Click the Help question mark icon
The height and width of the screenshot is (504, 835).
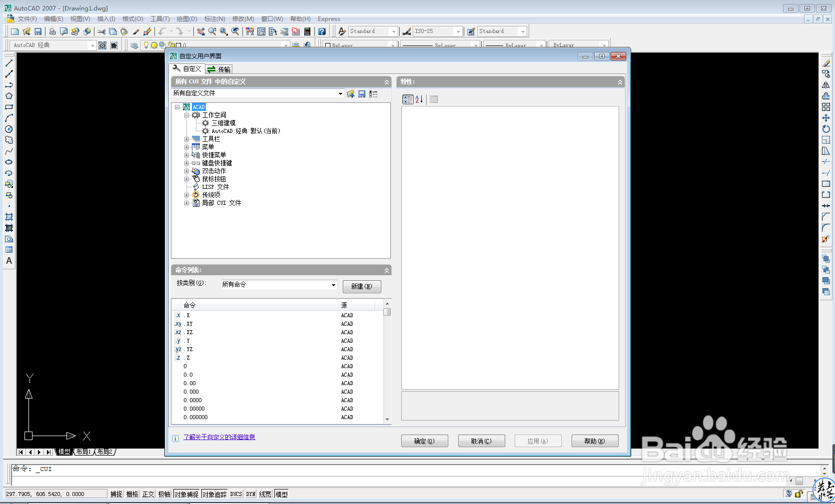[322, 31]
